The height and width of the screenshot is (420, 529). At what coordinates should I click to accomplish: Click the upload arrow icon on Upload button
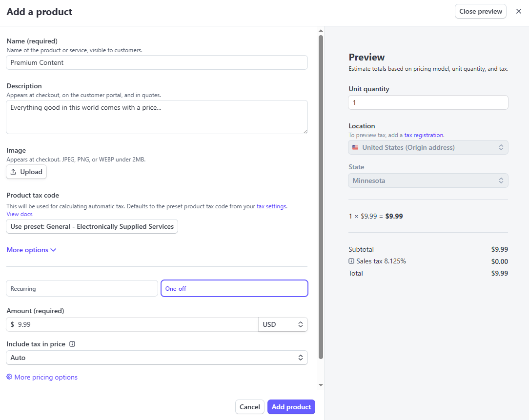[x=13, y=172]
